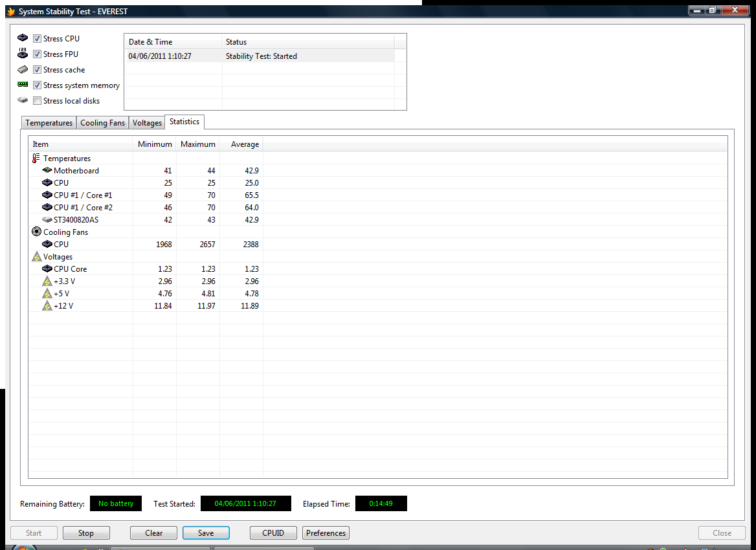Click the fan icon in Cooling Fans row

tap(37, 232)
